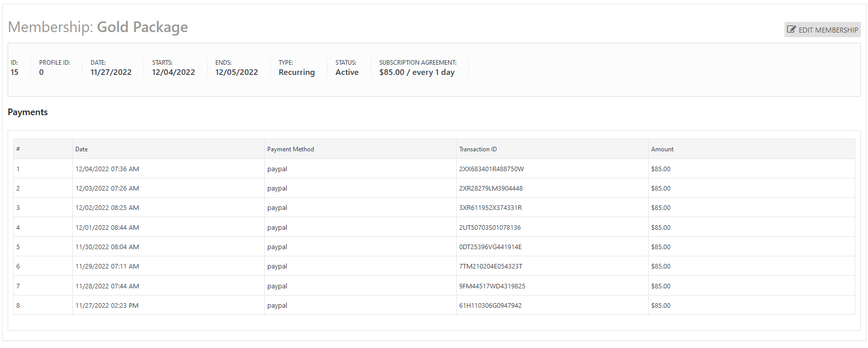Click $85.00 amount in the 61H110306G0947942 row
This screenshot has width=868, height=348.
click(661, 306)
